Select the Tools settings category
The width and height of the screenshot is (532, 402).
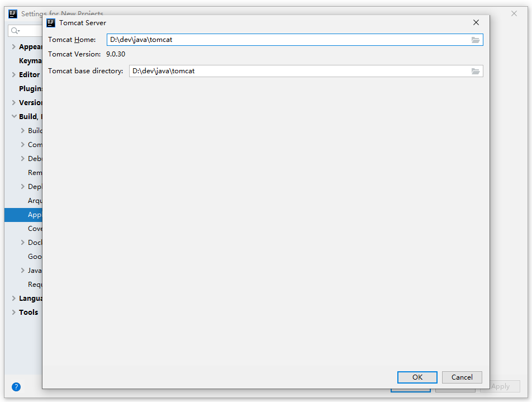pos(28,313)
